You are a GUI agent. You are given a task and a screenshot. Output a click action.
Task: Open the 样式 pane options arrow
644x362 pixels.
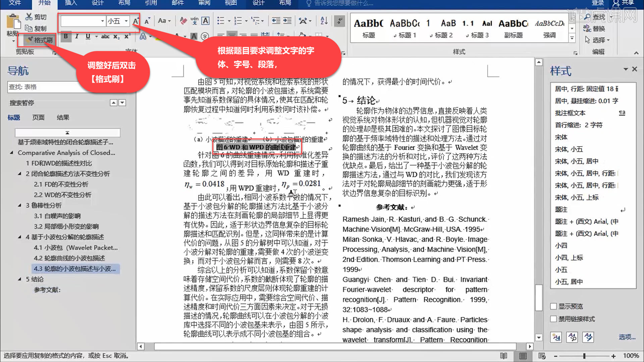tap(626, 69)
